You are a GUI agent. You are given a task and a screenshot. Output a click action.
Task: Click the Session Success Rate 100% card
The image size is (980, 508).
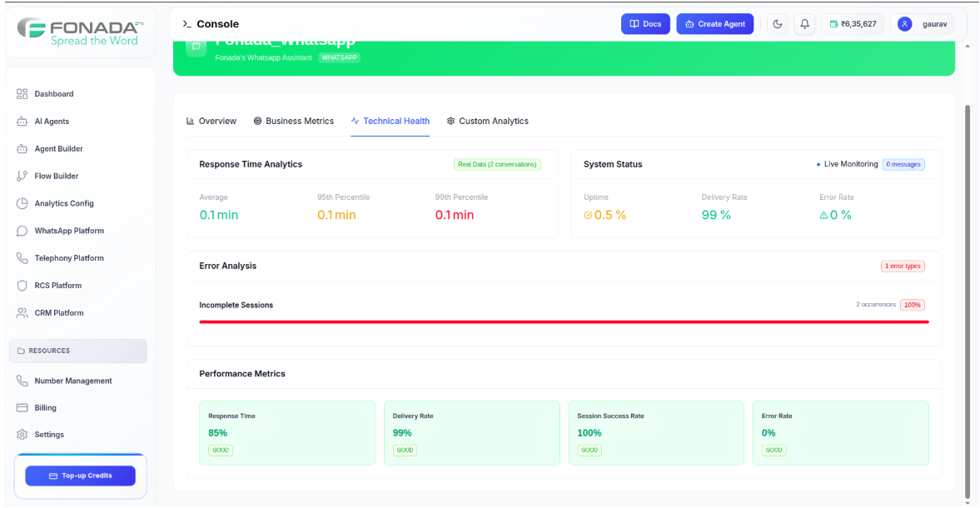pos(656,433)
